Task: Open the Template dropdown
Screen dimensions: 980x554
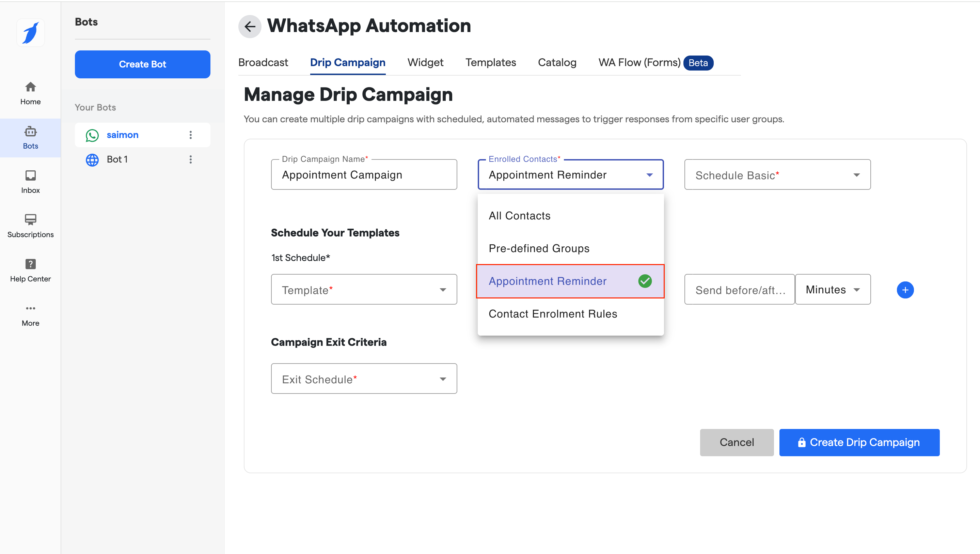Action: [x=364, y=290]
